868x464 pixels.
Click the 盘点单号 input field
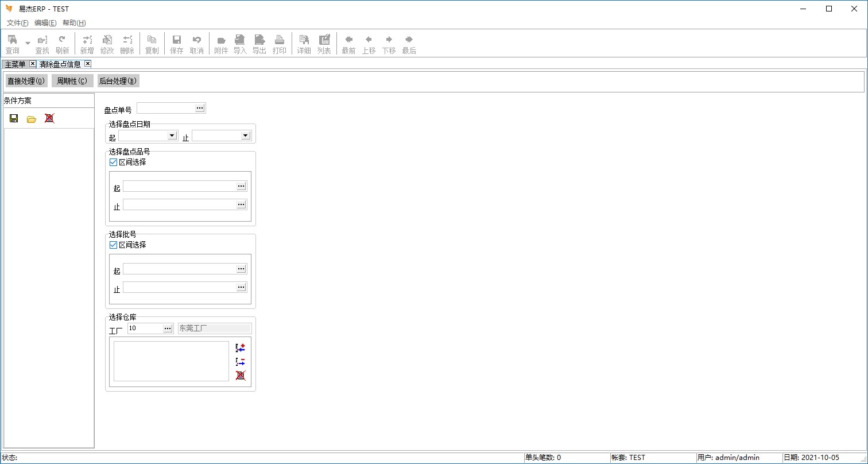[x=165, y=108]
